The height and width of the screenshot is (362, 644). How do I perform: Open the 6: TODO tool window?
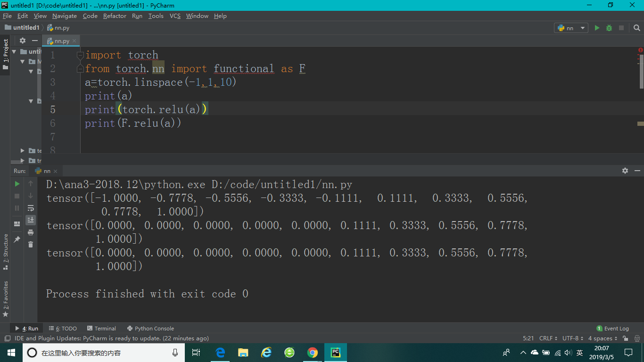63,329
